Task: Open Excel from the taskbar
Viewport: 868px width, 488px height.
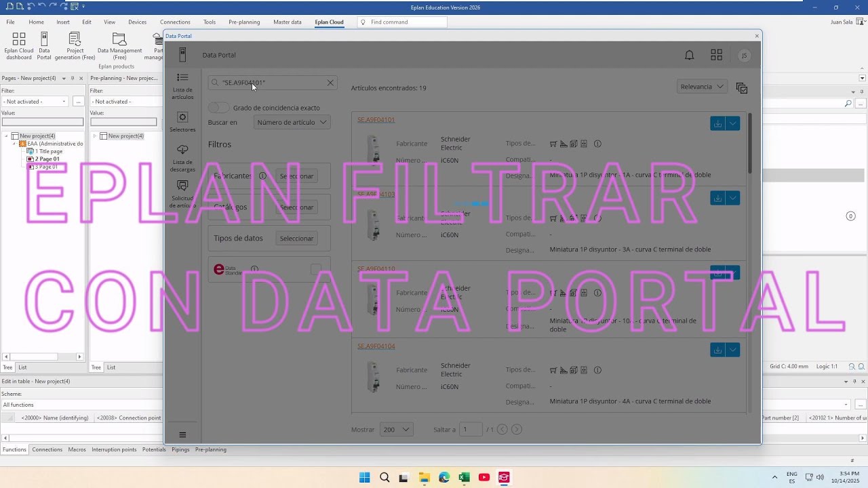Action: [464, 477]
